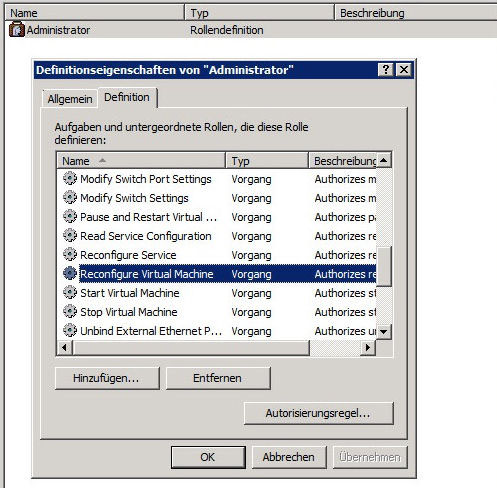Confirm with the OK button

point(208,457)
